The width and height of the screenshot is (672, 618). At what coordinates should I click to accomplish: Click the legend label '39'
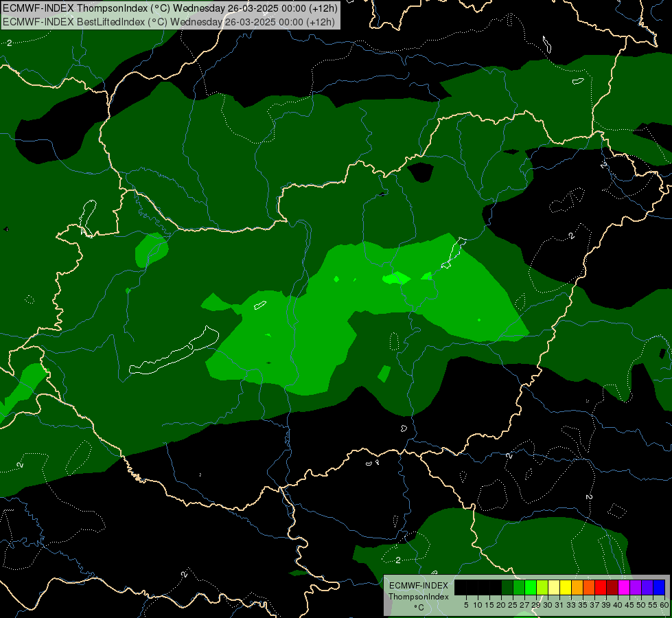605,605
